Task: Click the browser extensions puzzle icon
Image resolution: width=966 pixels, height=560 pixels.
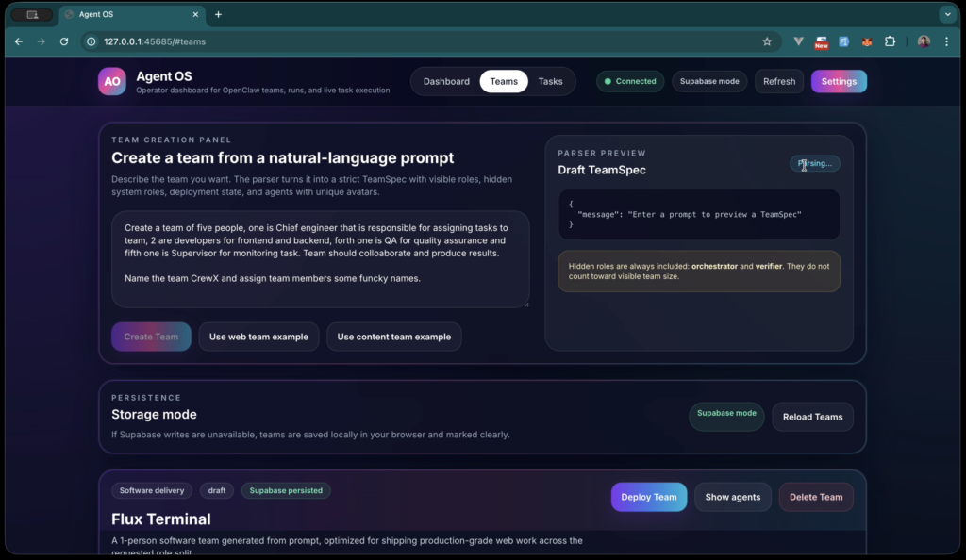Action: click(x=891, y=41)
